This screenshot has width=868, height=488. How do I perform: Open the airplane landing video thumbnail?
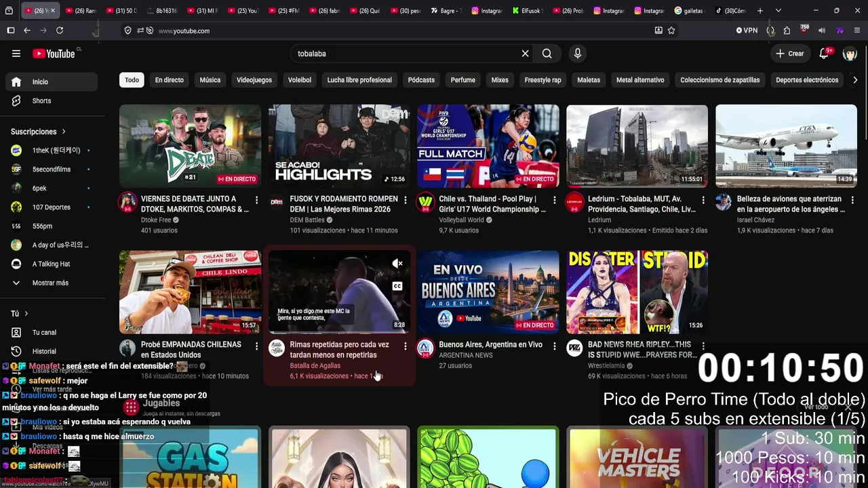(x=786, y=146)
